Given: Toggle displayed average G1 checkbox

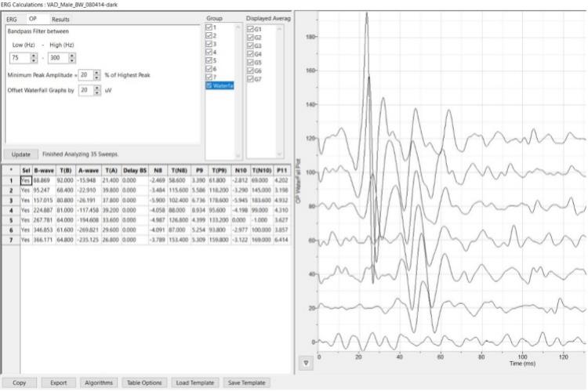Looking at the screenshot, I should (x=250, y=28).
